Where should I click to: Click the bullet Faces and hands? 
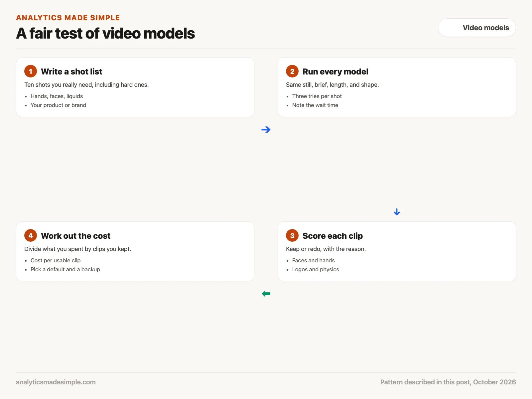[x=314, y=260]
